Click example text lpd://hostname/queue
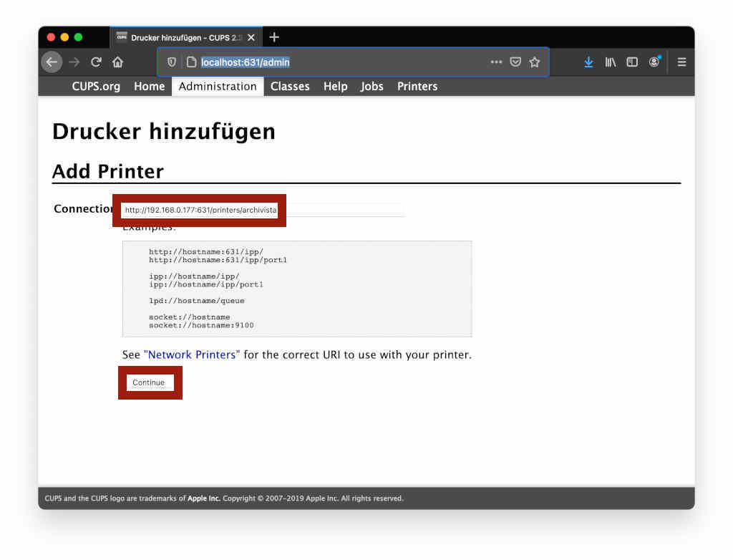The height and width of the screenshot is (560, 733). pyautogui.click(x=196, y=300)
